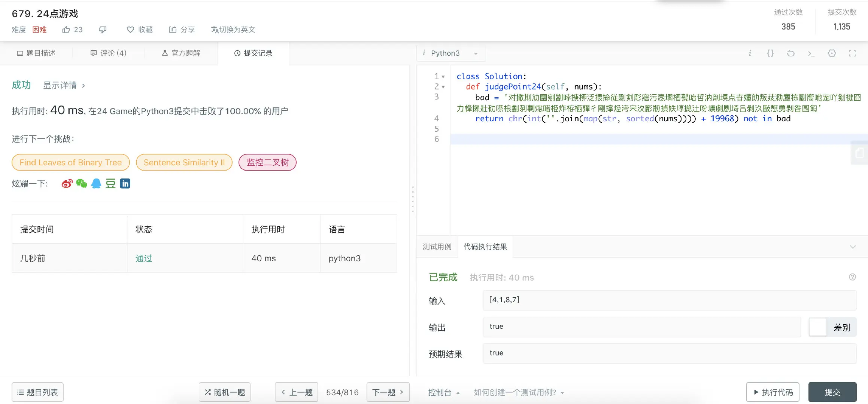This screenshot has width=868, height=404.
Task: Switch to 题目描述 tab
Action: coord(36,53)
